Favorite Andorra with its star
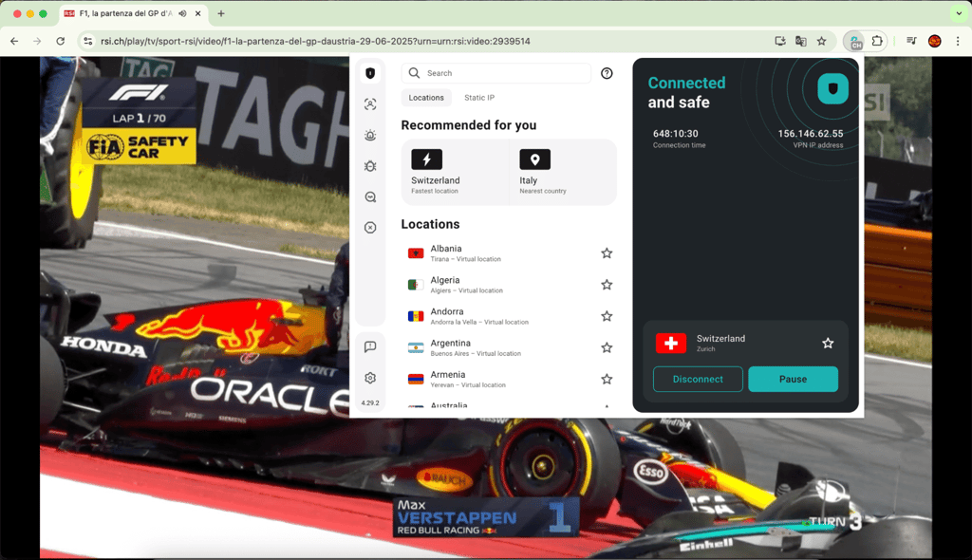 607,316
